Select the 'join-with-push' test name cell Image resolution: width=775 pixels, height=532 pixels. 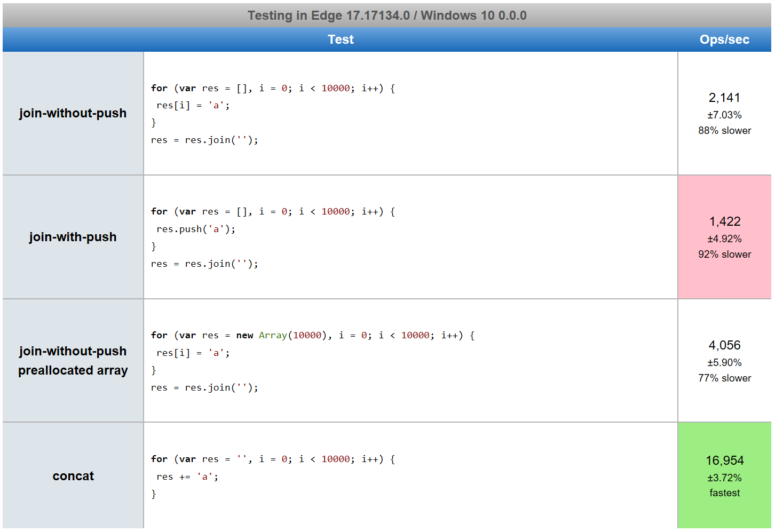(x=73, y=237)
